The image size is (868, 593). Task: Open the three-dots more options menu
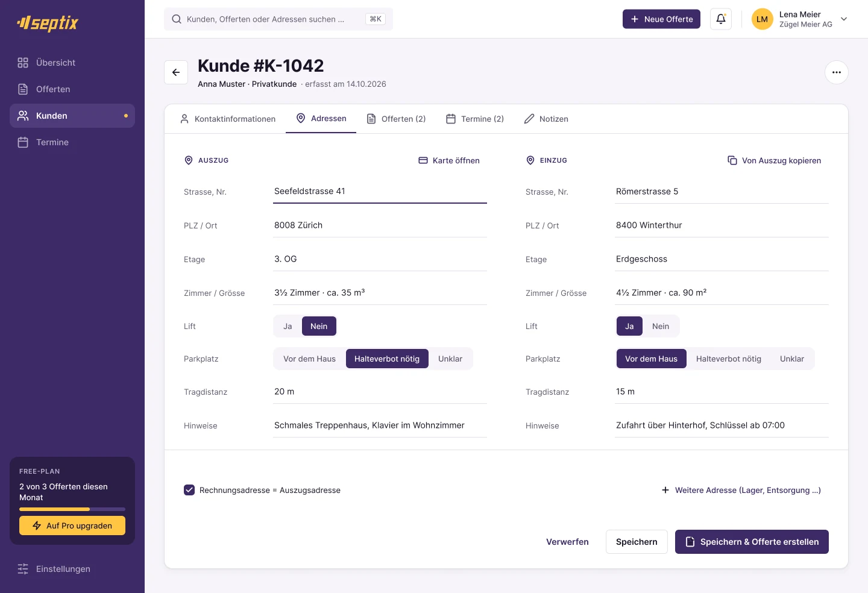point(837,72)
